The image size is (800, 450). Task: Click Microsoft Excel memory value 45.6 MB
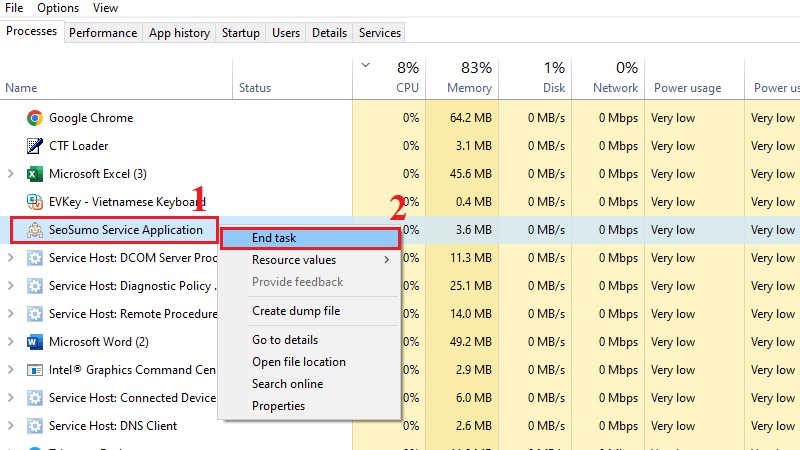(x=470, y=174)
